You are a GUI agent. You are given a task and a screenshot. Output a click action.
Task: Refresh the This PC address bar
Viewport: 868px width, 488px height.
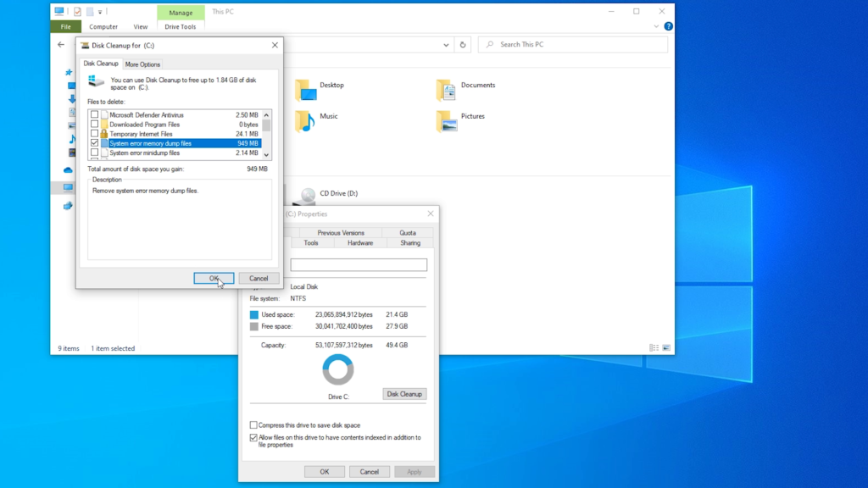(x=463, y=45)
